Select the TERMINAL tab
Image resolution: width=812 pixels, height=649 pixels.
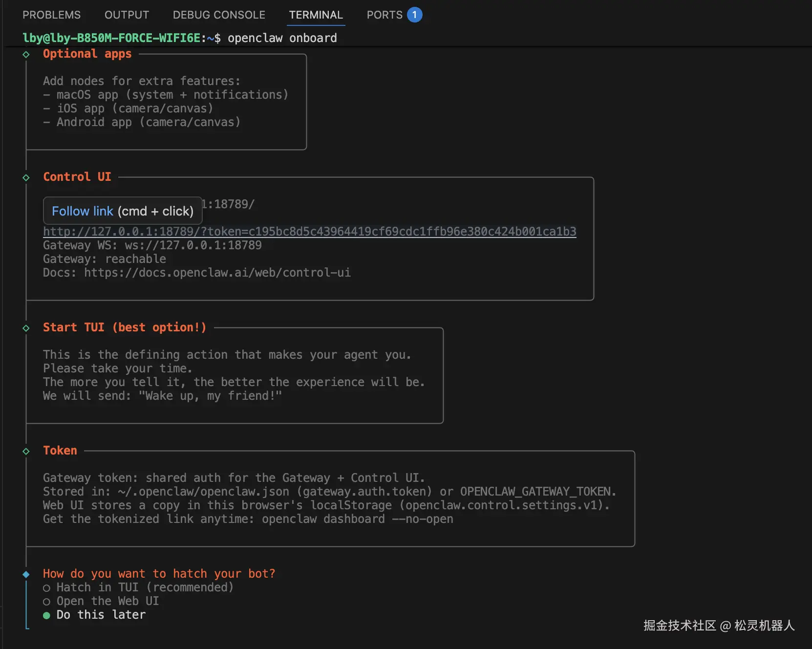pyautogui.click(x=316, y=15)
